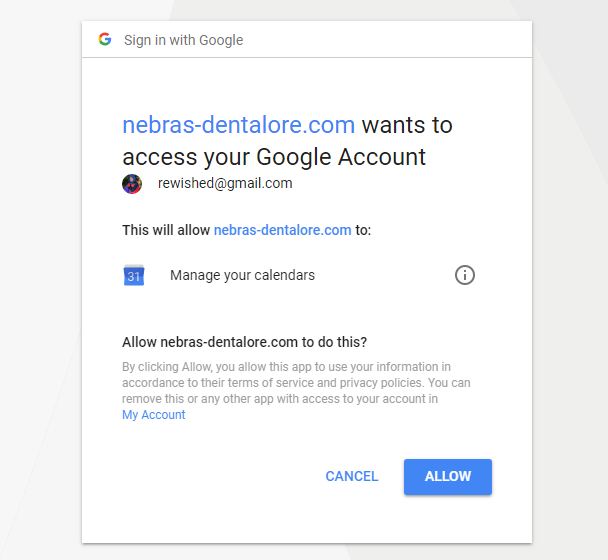Click nebras-dentalore.com link in the large heading
Image resolution: width=608 pixels, height=560 pixels.
pos(238,126)
